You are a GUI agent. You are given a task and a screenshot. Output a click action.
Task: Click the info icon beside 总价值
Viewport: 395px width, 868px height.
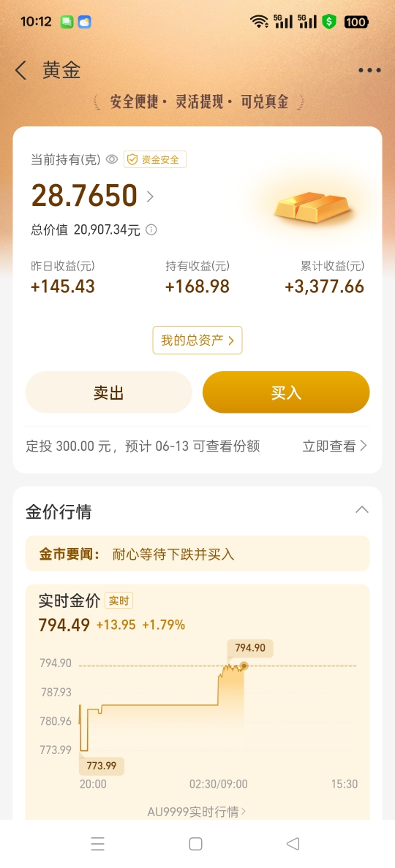tap(151, 229)
